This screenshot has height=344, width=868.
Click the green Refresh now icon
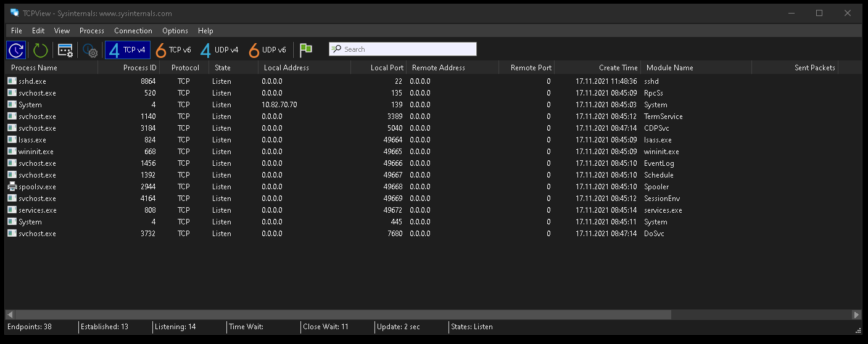[40, 50]
